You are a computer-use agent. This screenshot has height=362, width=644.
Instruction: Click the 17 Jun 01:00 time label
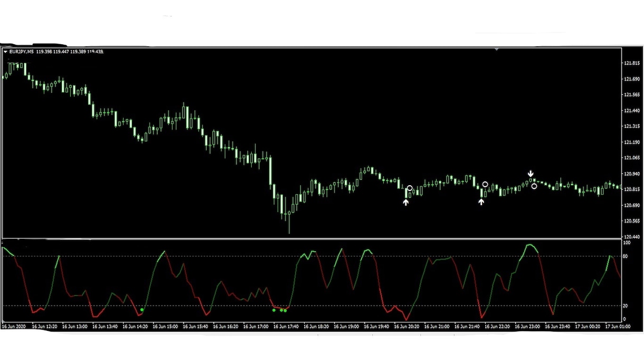[x=618, y=327]
